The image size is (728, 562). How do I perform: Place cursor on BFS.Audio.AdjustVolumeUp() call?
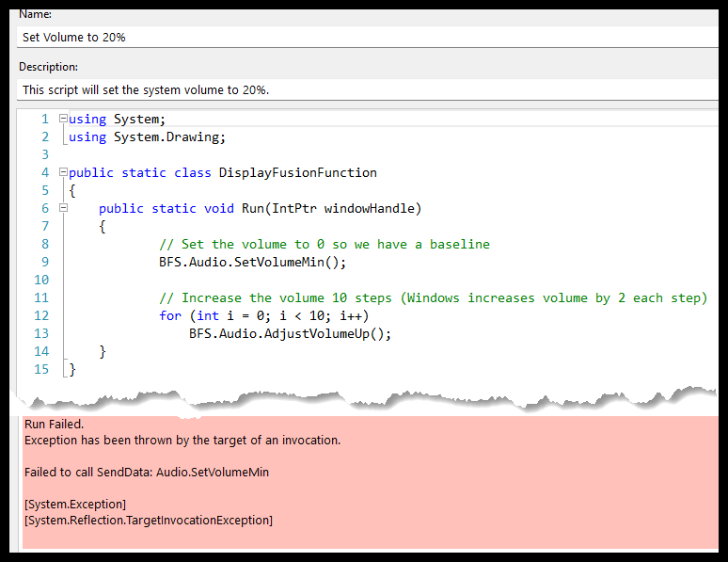(289, 334)
